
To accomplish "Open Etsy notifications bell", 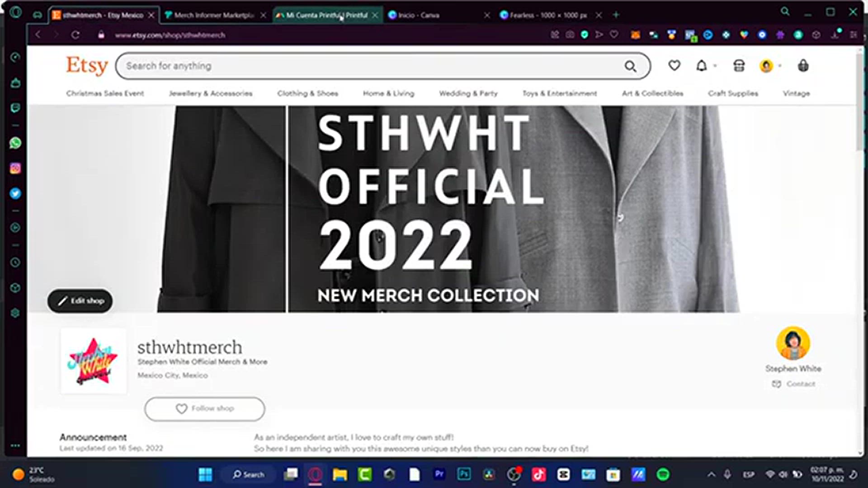I will tap(702, 66).
